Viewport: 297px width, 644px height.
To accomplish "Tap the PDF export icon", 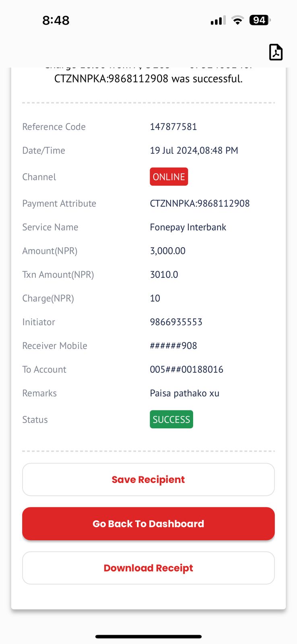I will [276, 52].
